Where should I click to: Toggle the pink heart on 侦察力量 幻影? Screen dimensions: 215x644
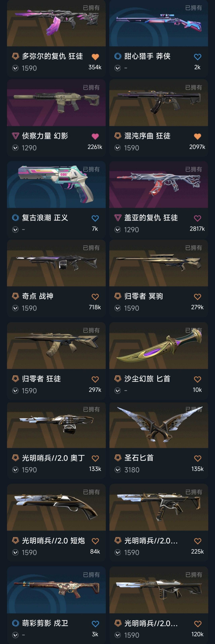[95, 136]
